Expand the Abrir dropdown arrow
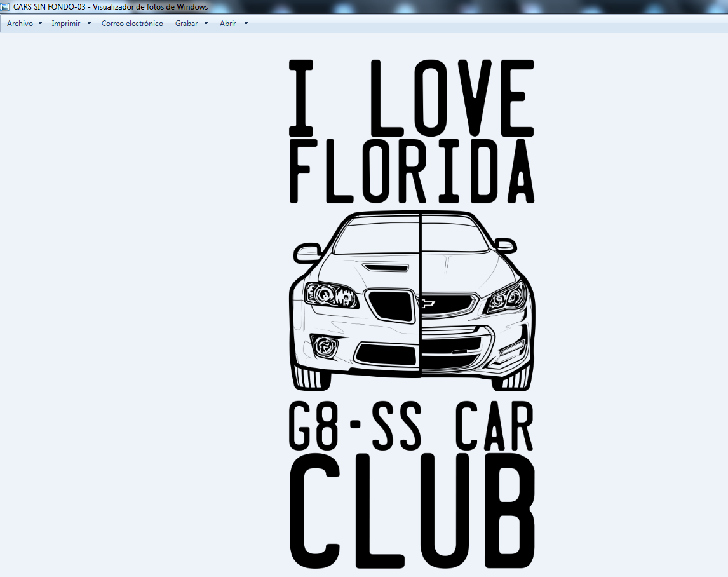Viewport: 728px width, 577px height. (x=245, y=23)
